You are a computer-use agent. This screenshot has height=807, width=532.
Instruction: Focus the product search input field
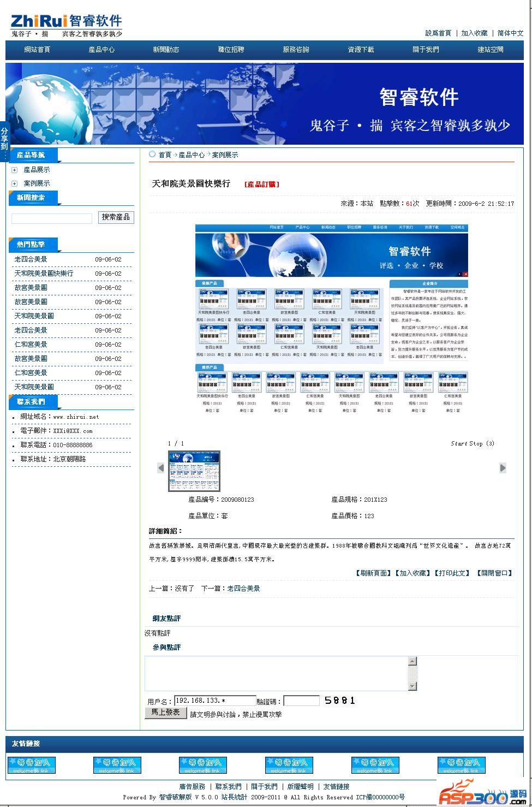[52, 218]
